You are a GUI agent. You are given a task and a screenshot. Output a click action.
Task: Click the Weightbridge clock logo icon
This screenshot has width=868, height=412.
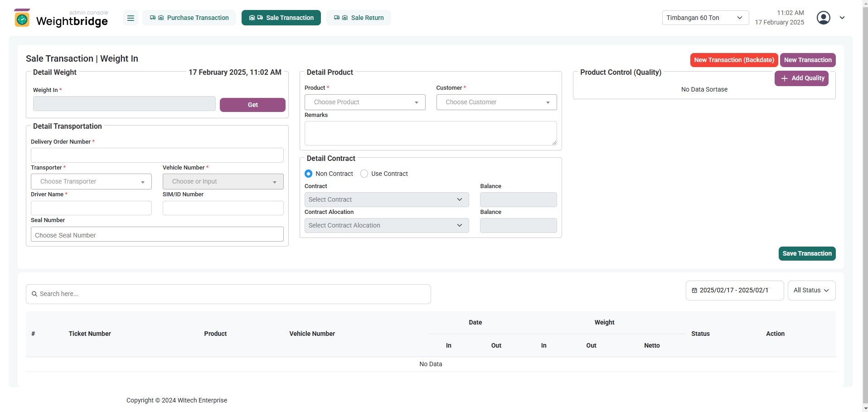[22, 18]
